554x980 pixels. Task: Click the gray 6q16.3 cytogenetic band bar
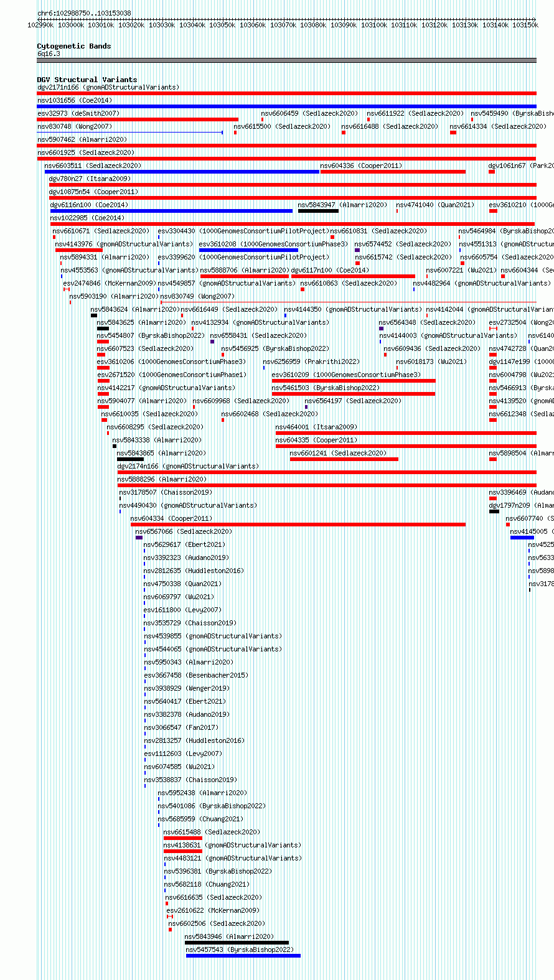[x=286, y=60]
